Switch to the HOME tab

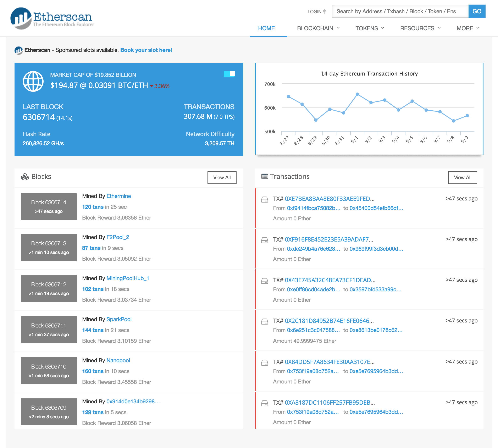266,28
